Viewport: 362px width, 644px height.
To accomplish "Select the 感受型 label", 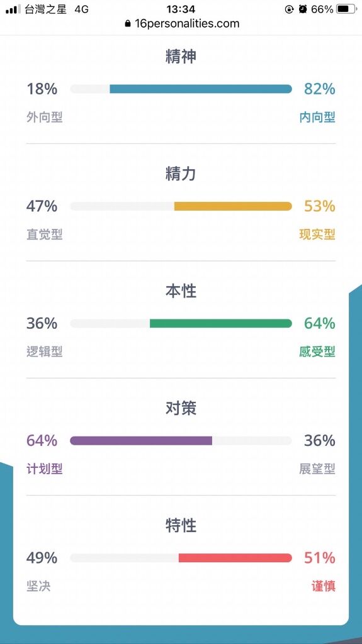I will click(317, 352).
